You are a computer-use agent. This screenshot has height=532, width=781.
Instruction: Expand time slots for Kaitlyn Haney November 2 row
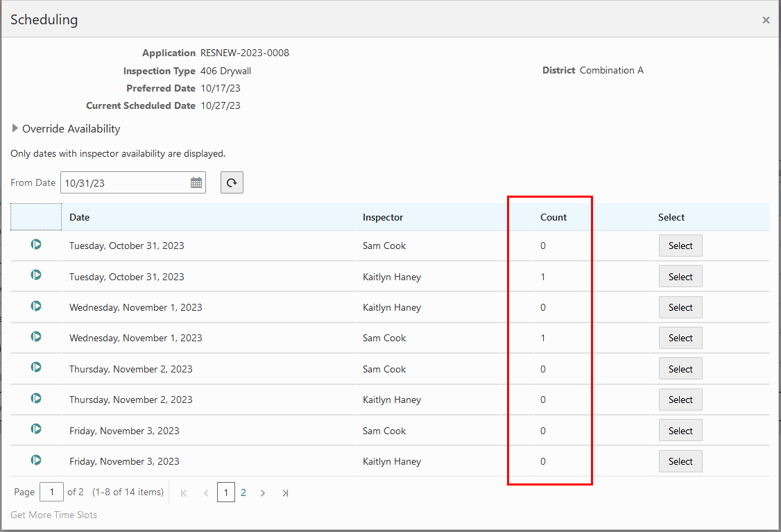(36, 398)
